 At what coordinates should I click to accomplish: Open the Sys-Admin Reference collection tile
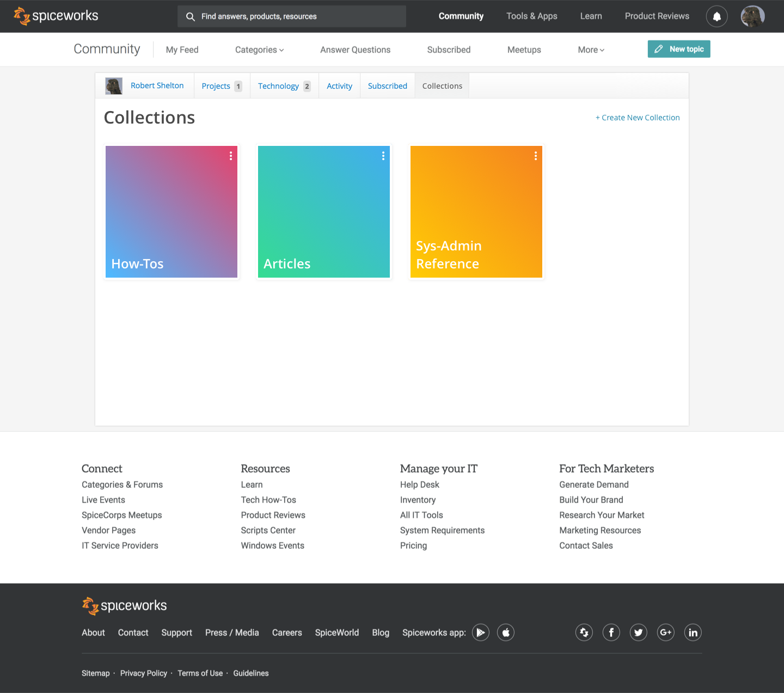(476, 212)
